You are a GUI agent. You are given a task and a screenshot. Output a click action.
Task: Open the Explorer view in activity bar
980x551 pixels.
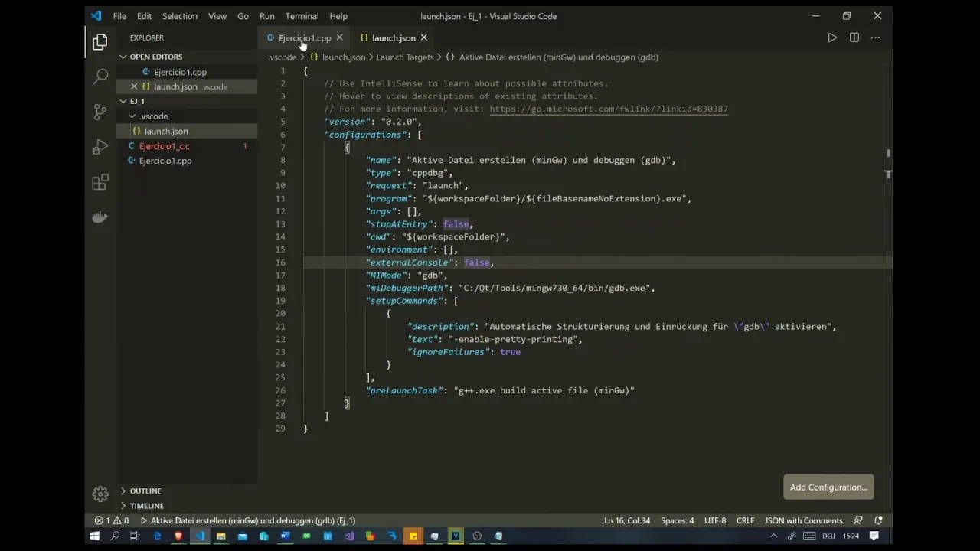coord(100,43)
